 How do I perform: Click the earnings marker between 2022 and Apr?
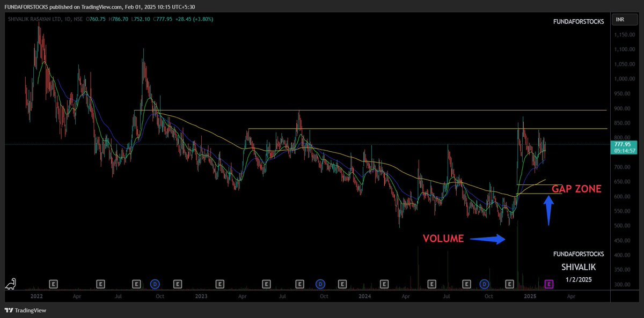pos(54,283)
